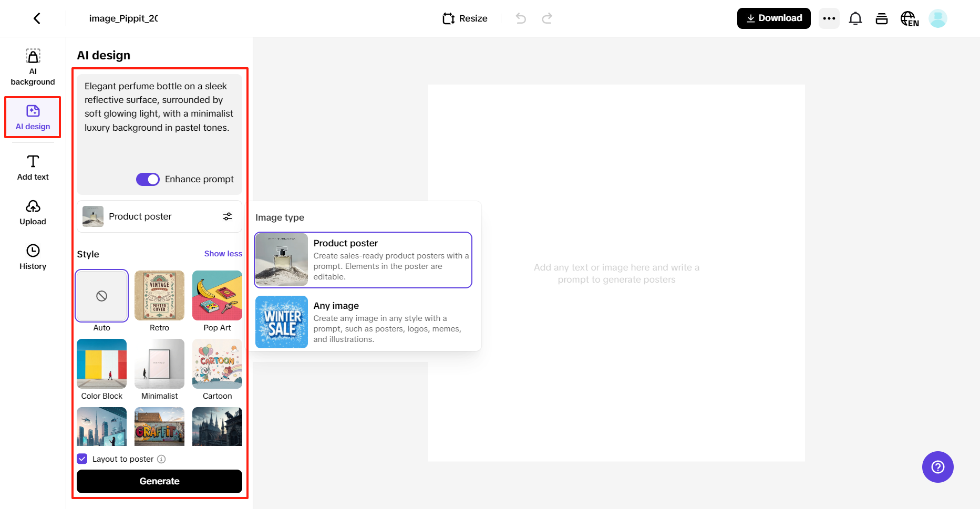Viewport: 980px width, 509px height.
Task: Click Resize in the top toolbar
Action: (x=465, y=18)
